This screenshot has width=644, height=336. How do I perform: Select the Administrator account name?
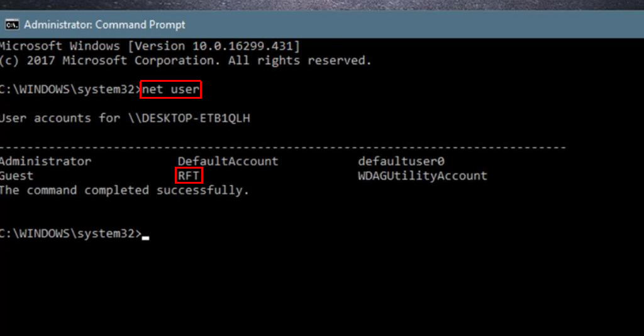pos(46,161)
